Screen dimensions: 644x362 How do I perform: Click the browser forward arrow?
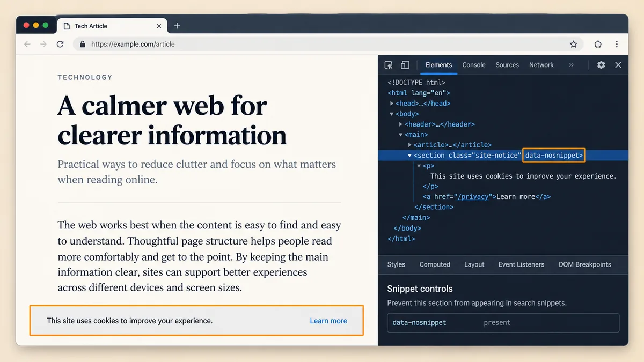click(x=43, y=45)
